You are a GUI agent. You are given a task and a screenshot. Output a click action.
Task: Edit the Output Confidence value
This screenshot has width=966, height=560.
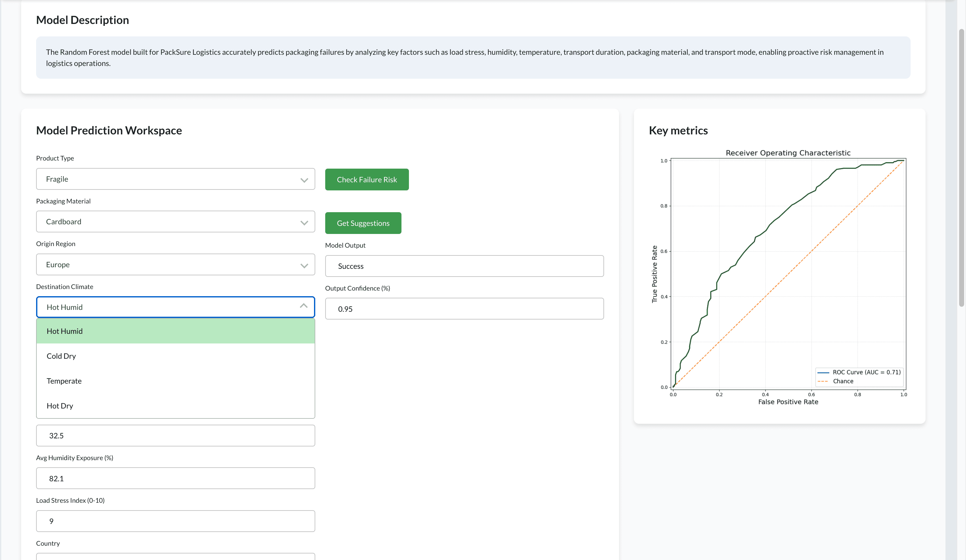pyautogui.click(x=464, y=309)
